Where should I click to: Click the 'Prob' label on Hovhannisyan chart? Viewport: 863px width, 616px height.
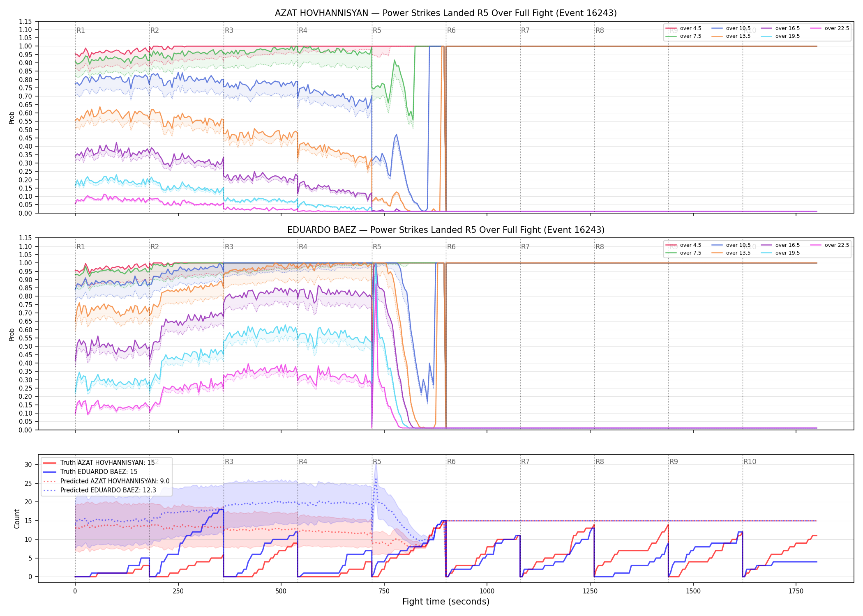coord(12,117)
